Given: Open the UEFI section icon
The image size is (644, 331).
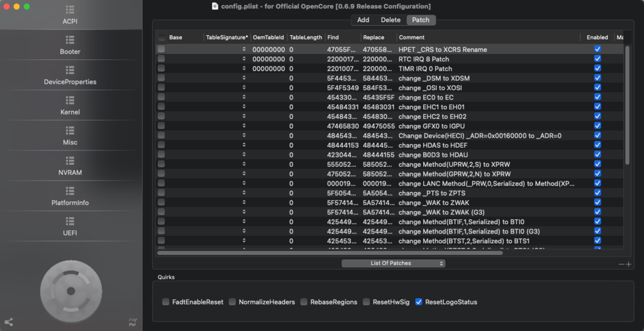Looking at the screenshot, I should click(70, 222).
